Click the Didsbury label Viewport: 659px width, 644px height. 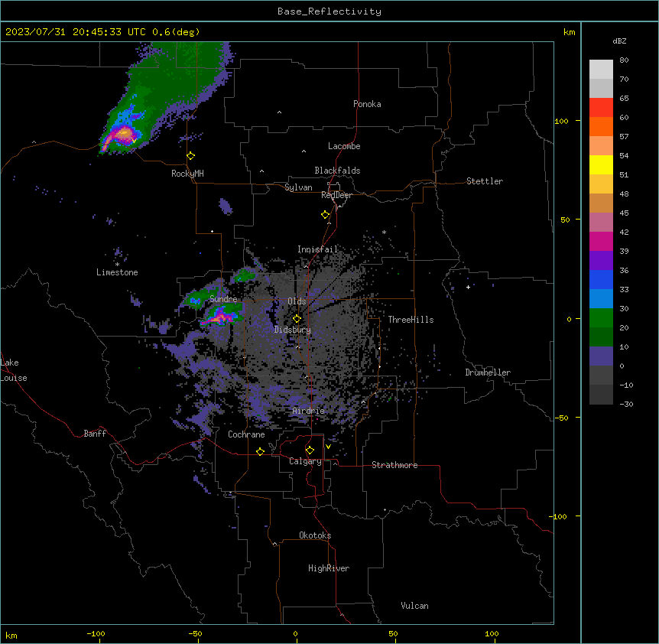click(293, 330)
